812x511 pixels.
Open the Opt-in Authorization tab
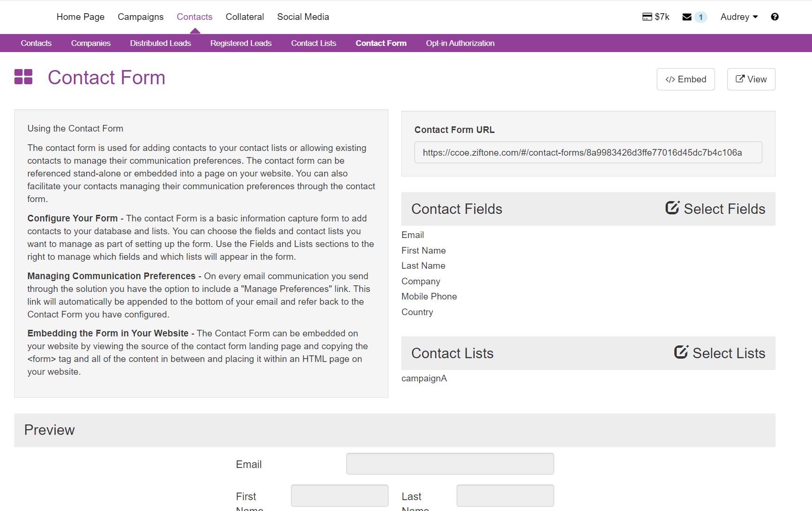click(459, 43)
